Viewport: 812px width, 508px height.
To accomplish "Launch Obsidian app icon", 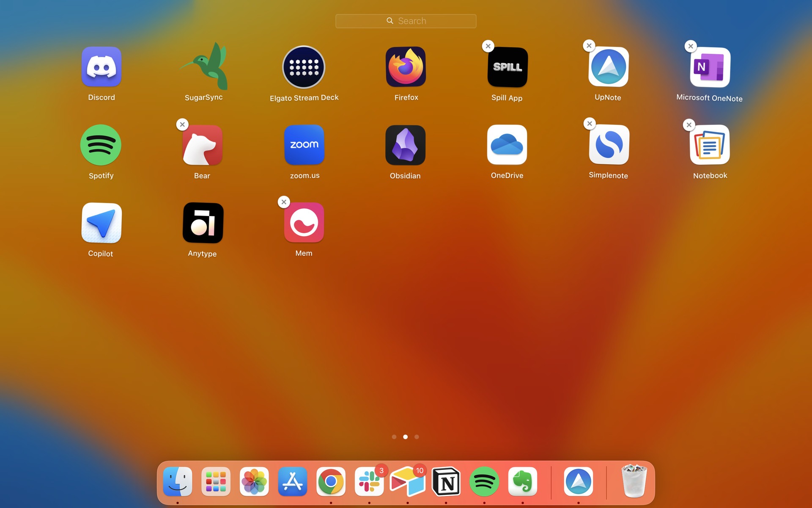I will (x=405, y=145).
